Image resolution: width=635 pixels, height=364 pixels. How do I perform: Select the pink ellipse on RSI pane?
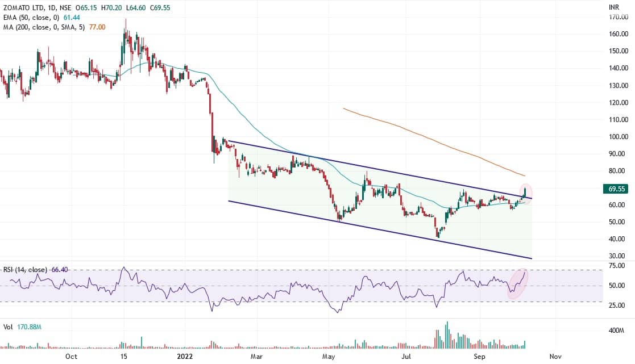click(518, 283)
